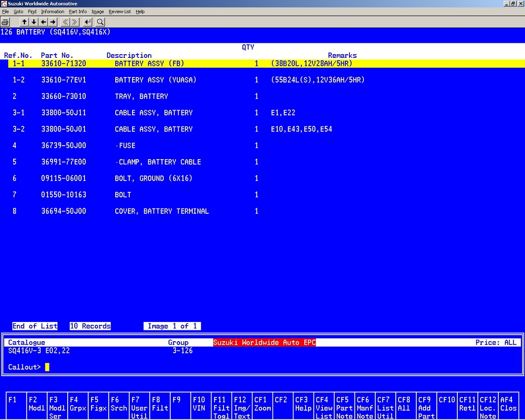Open the Image menu
The height and width of the screenshot is (420, 525).
tap(98, 11)
